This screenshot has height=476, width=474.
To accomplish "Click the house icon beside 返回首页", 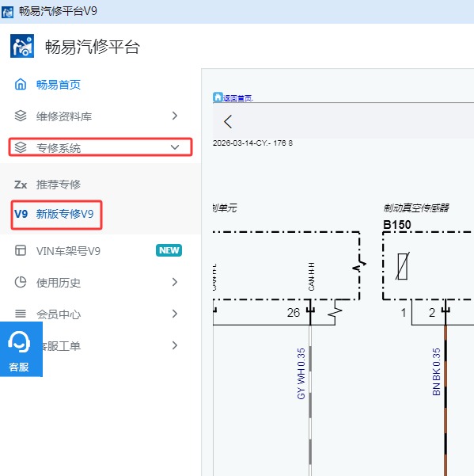I will tap(218, 97).
